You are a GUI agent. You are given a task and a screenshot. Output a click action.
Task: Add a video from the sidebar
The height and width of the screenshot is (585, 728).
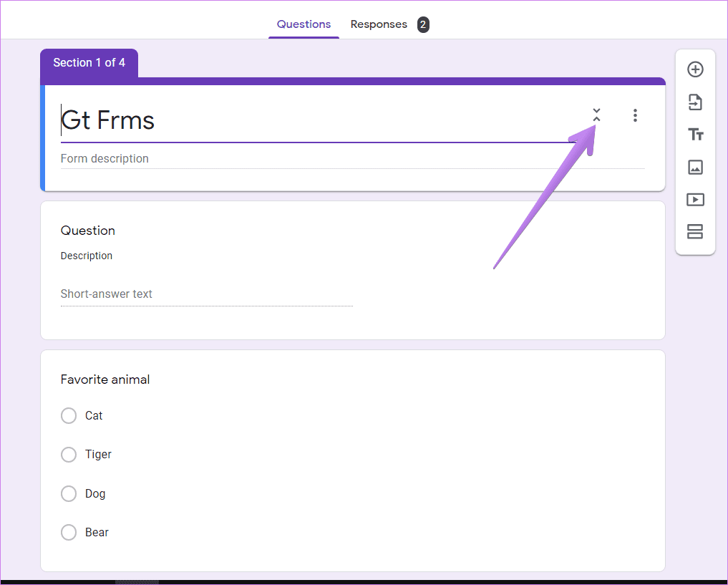point(695,200)
